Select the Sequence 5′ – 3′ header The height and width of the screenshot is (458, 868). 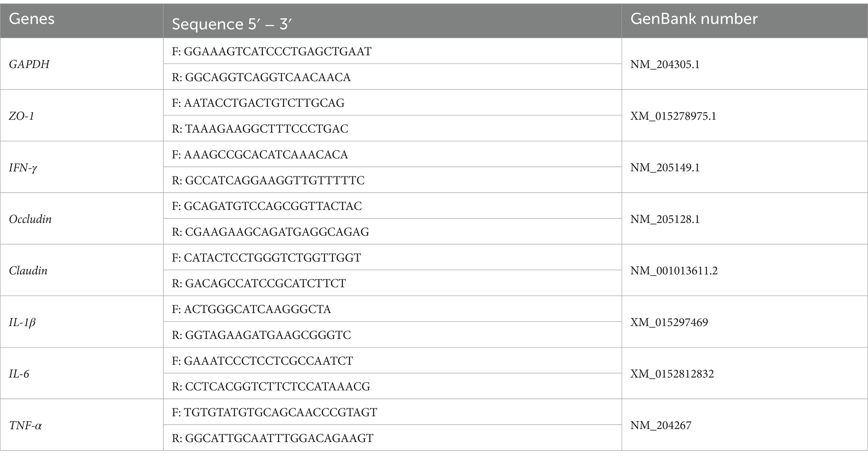coord(393,21)
